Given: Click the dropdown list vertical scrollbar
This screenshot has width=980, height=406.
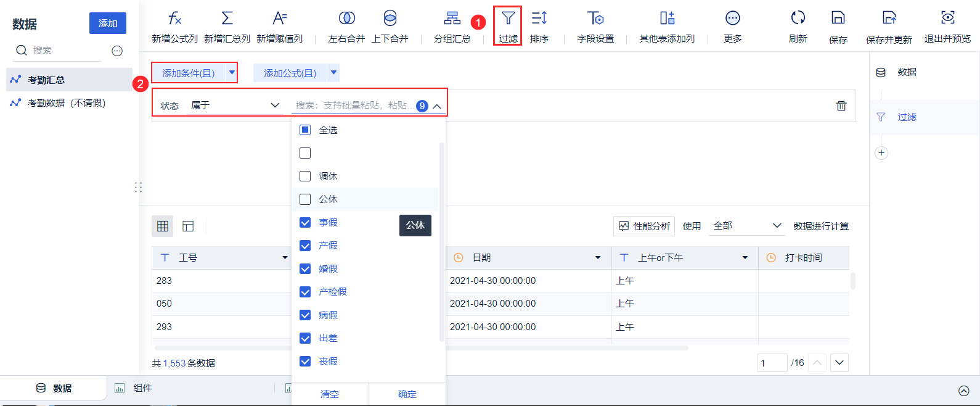Looking at the screenshot, I should 442,242.
